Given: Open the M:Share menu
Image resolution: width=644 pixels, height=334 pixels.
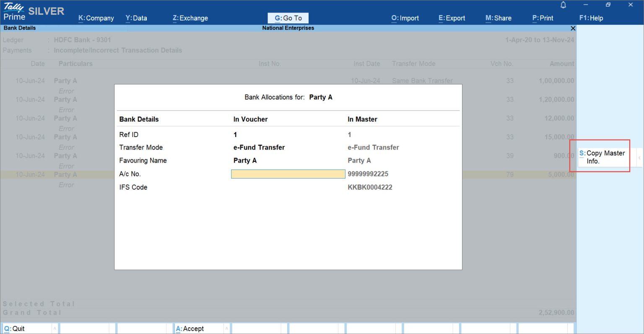Looking at the screenshot, I should click(x=498, y=18).
